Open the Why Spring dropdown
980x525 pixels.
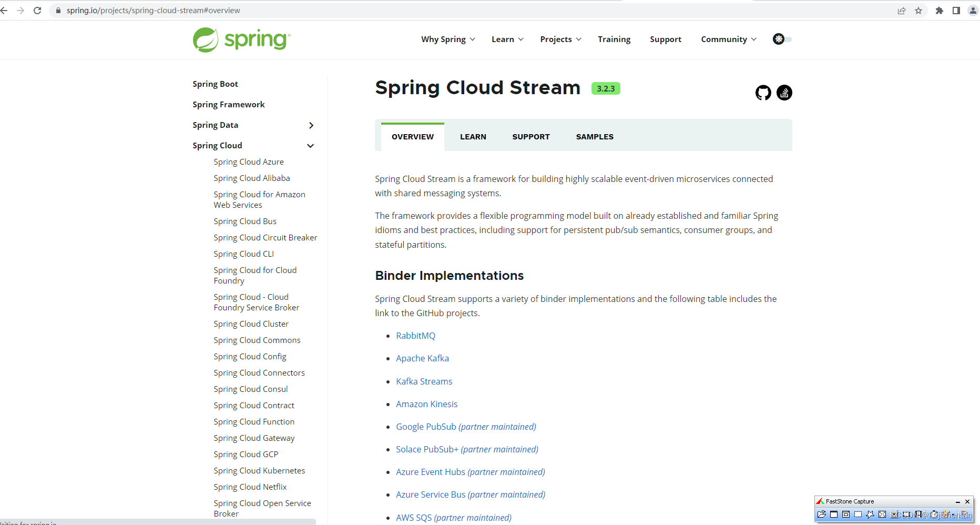448,39
